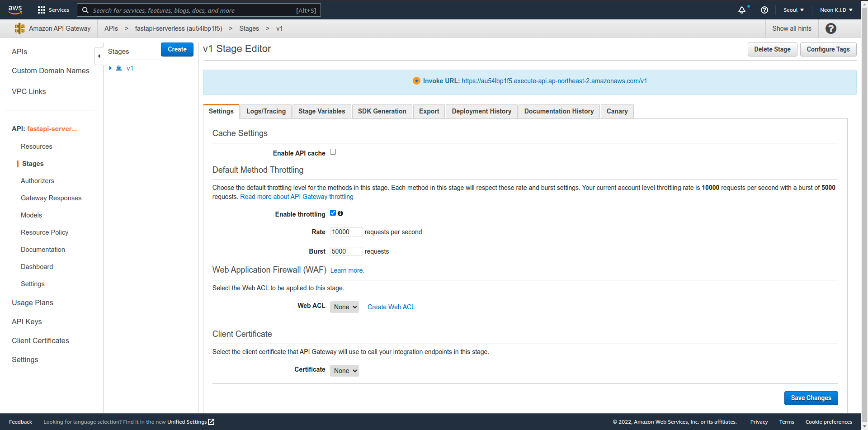Screen dimensions: 868x430
Task: Focus the AWS services search box
Action: (x=199, y=10)
